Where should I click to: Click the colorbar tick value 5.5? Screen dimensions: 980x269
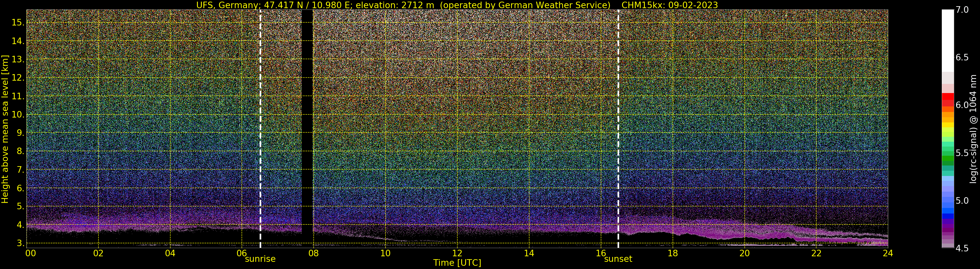962,153
